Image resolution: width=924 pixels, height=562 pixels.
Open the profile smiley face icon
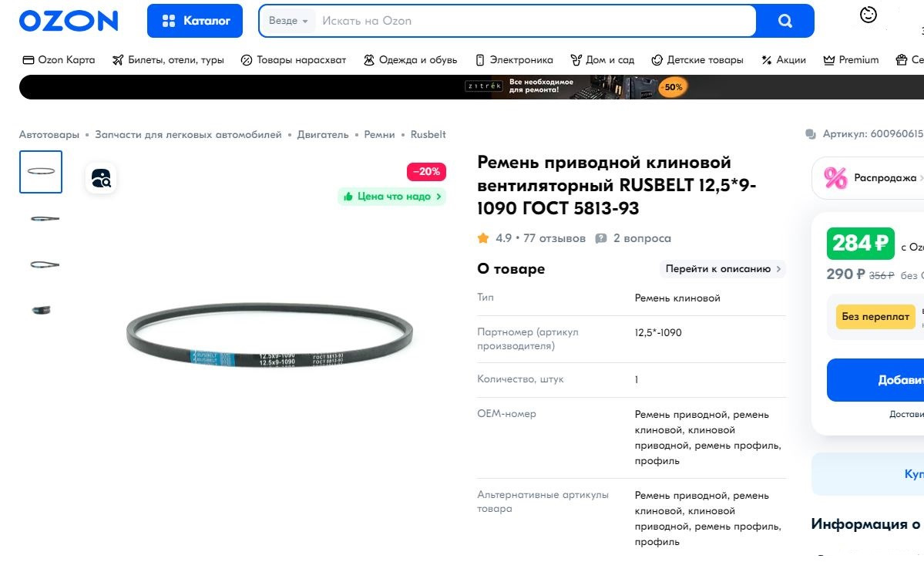pyautogui.click(x=868, y=15)
